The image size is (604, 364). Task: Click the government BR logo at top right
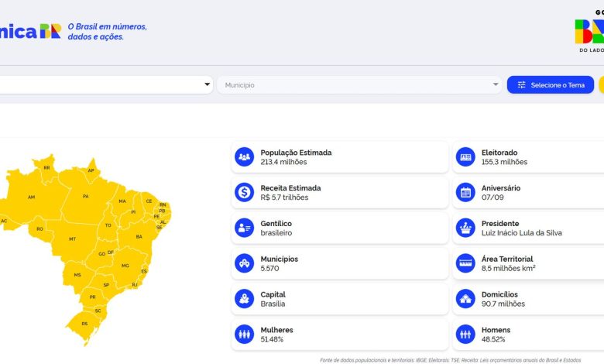589,32
